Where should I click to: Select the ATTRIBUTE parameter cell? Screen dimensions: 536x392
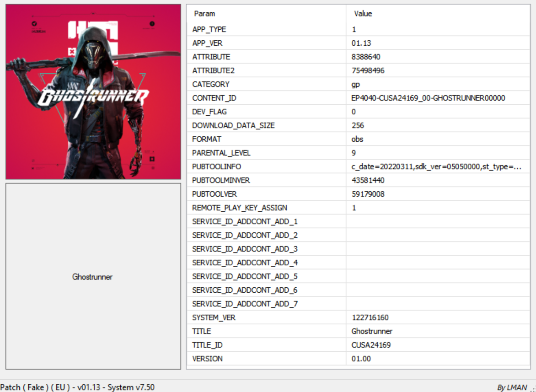266,57
